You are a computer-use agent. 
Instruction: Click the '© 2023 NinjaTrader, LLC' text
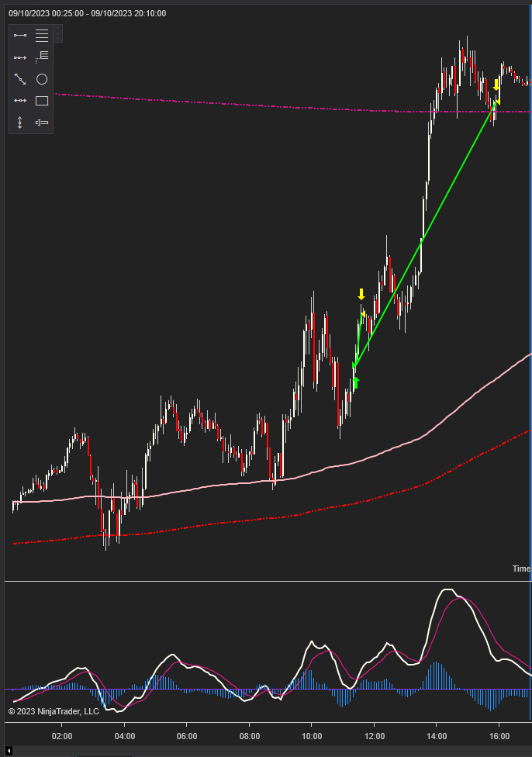54,711
